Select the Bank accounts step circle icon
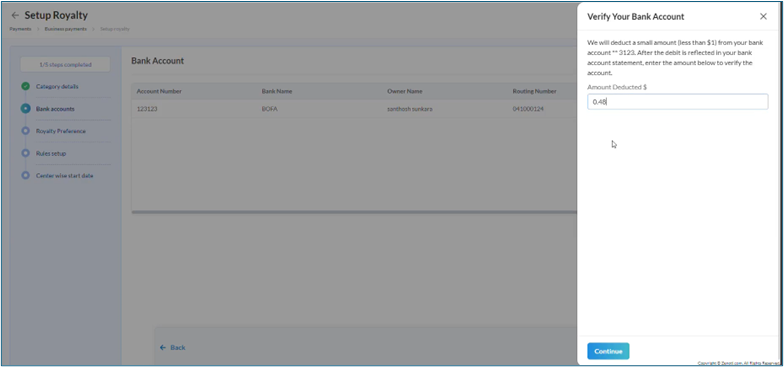This screenshot has width=784, height=367. point(26,108)
